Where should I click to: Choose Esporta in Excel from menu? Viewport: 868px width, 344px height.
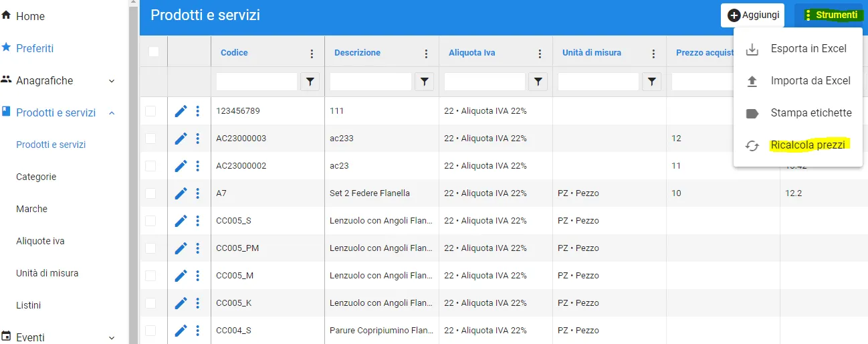(798, 49)
